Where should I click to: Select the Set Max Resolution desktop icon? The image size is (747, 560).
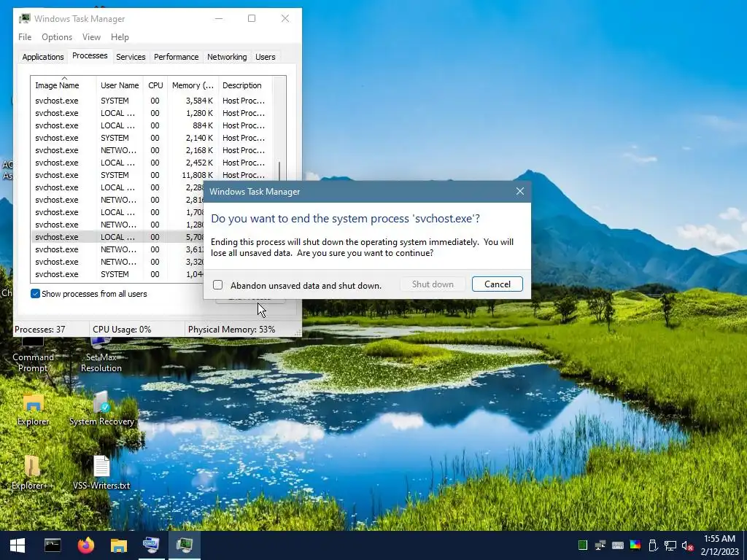(x=101, y=355)
